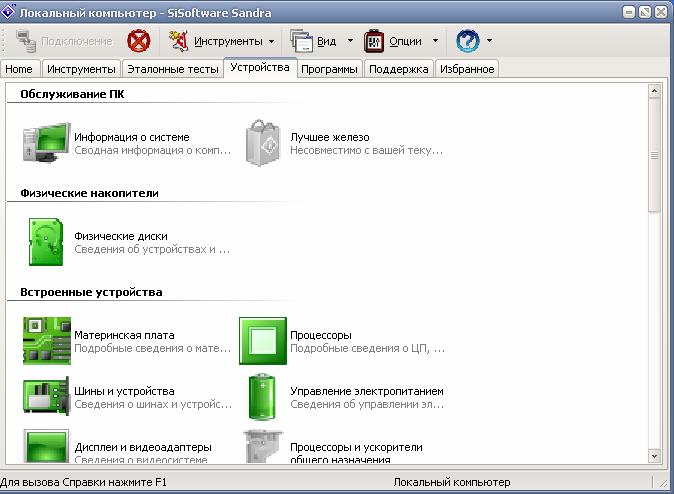Open the Информация о системе computer icon

point(46,143)
